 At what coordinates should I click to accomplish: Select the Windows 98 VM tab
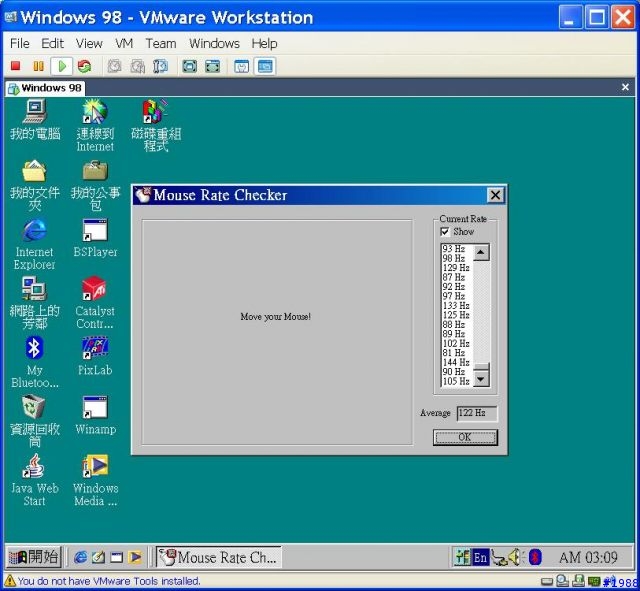click(45, 88)
